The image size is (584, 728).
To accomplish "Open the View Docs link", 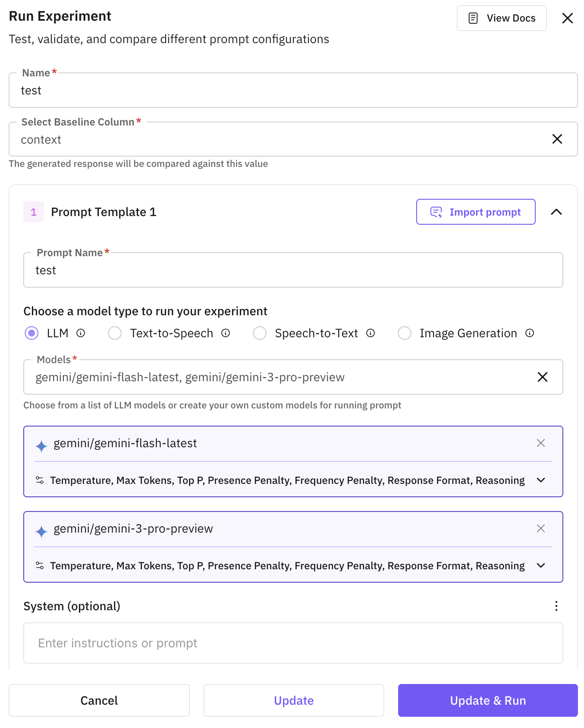I will (x=502, y=18).
